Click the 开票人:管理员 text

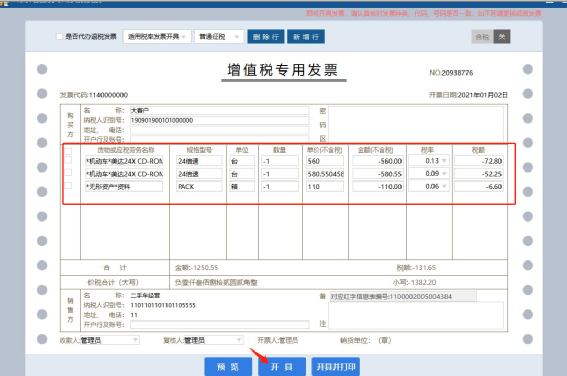pos(277,340)
